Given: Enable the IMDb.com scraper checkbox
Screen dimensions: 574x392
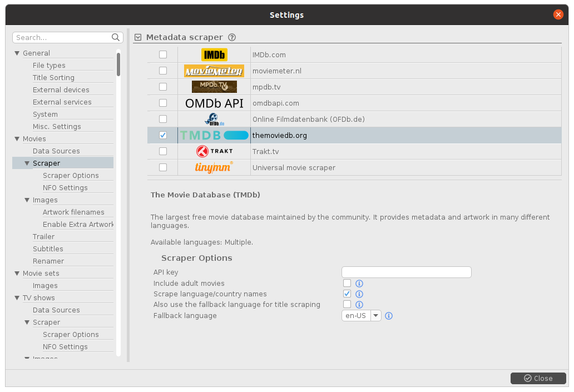Looking at the screenshot, I should coord(163,54).
